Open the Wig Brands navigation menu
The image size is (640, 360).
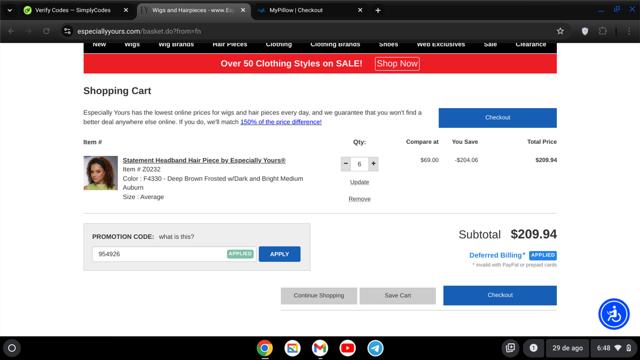click(x=176, y=44)
